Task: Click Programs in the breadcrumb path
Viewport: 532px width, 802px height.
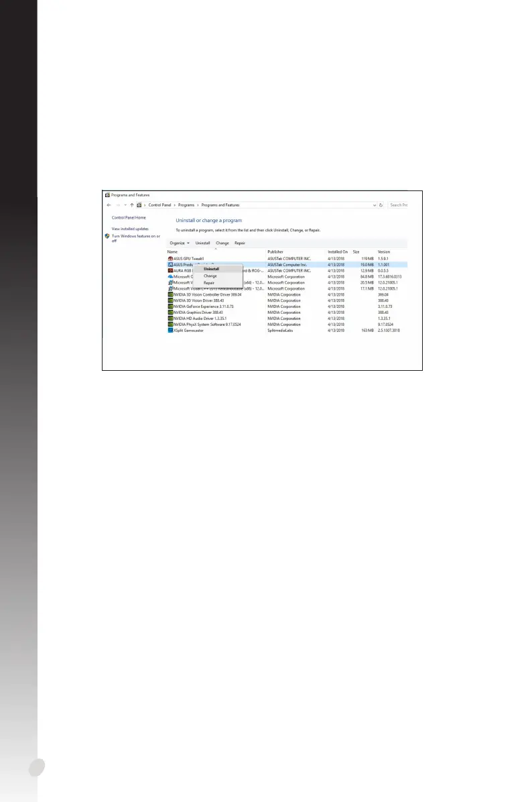Action: point(186,205)
